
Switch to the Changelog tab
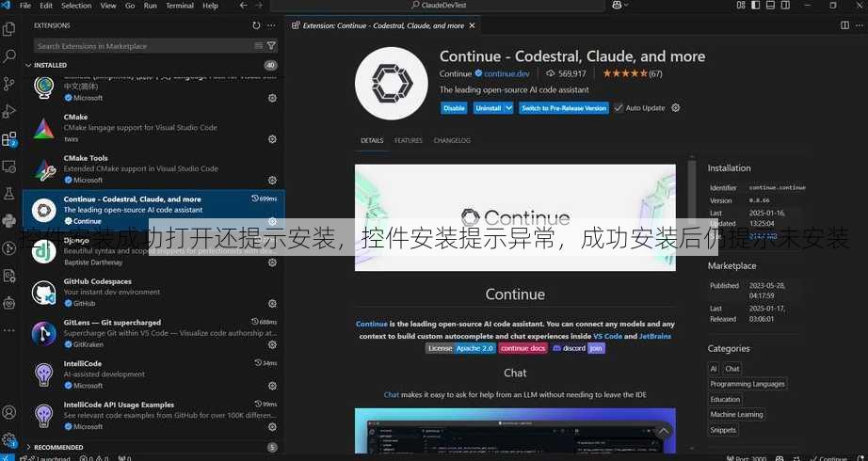point(452,140)
